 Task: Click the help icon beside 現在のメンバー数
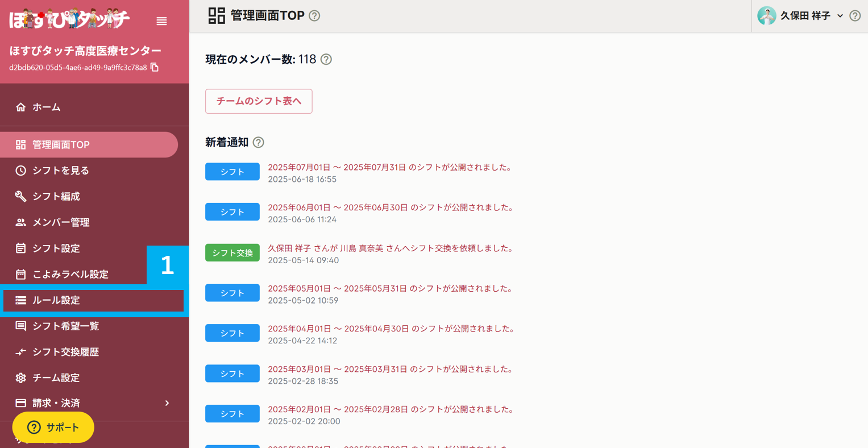[326, 59]
